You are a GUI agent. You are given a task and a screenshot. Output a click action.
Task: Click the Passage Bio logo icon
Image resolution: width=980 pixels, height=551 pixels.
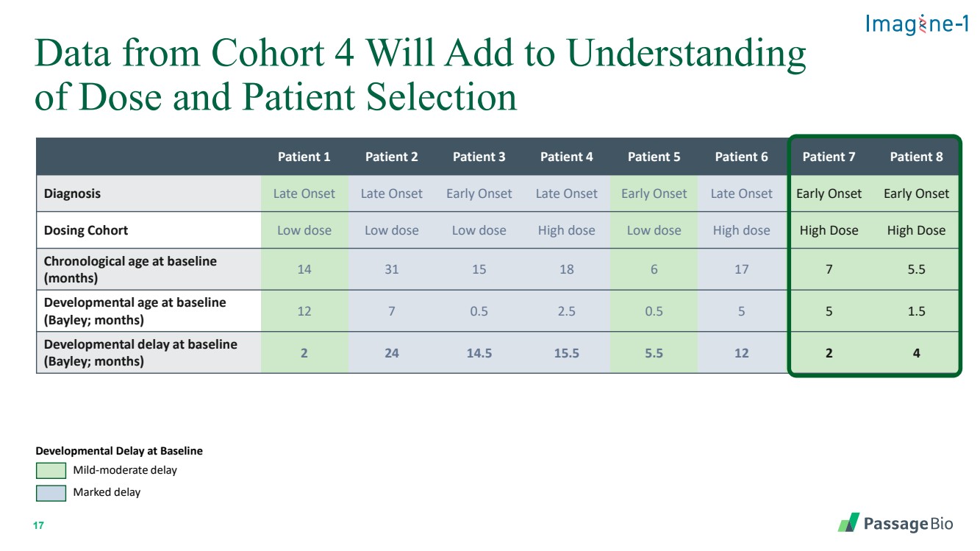(x=848, y=523)
